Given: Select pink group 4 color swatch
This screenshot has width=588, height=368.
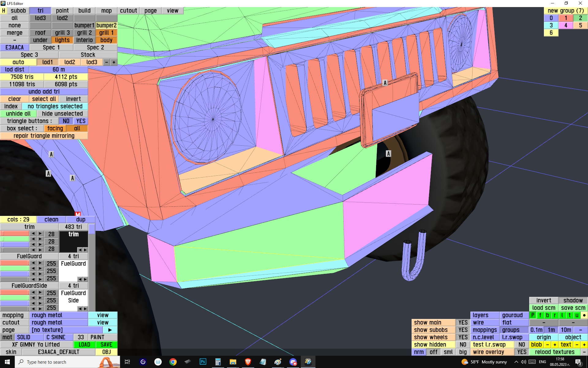Looking at the screenshot, I should (x=566, y=25).
